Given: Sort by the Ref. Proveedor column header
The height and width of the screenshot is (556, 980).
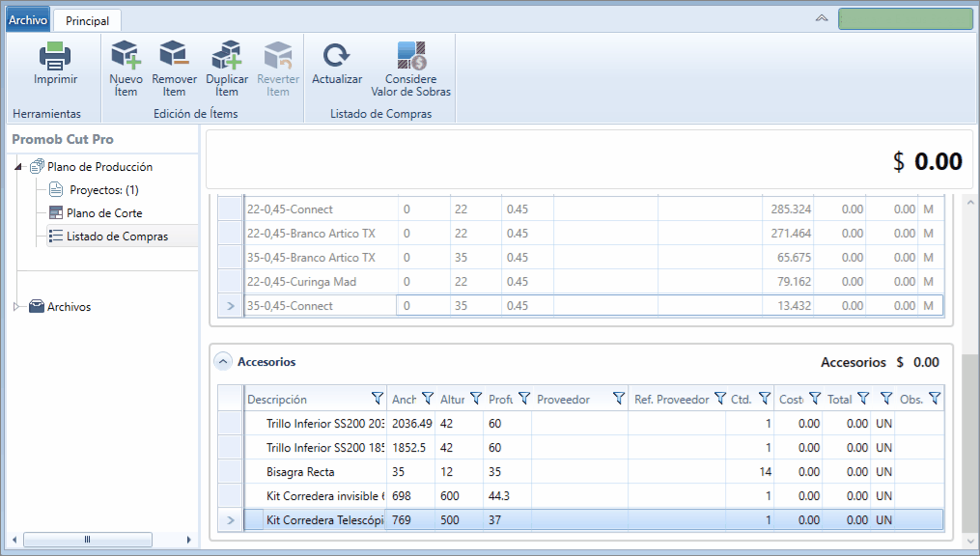Looking at the screenshot, I should click(x=671, y=400).
